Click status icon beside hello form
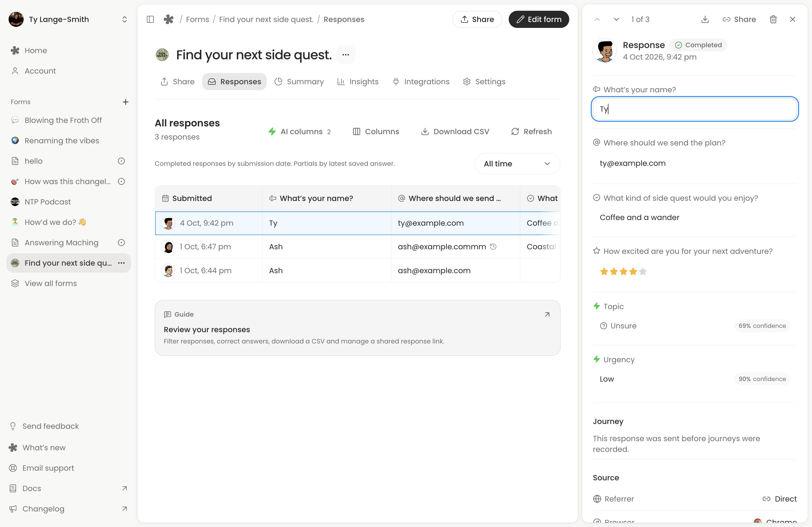812x527 pixels. [121, 161]
